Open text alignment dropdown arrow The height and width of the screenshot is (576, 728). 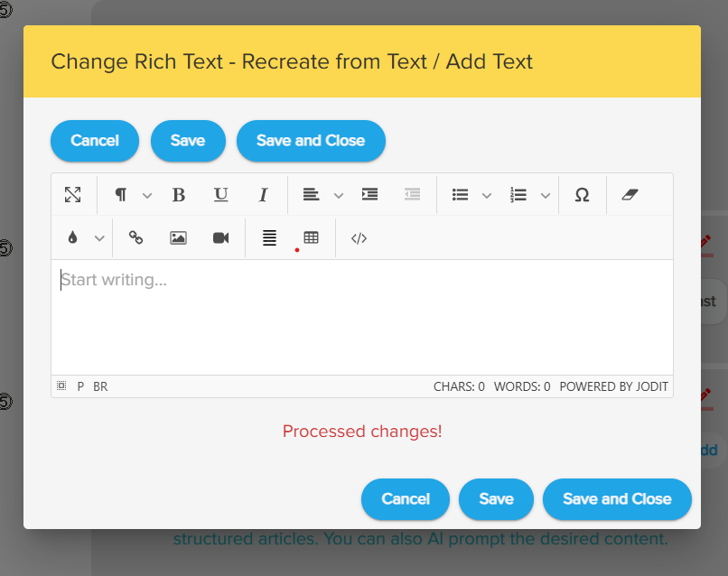(339, 195)
